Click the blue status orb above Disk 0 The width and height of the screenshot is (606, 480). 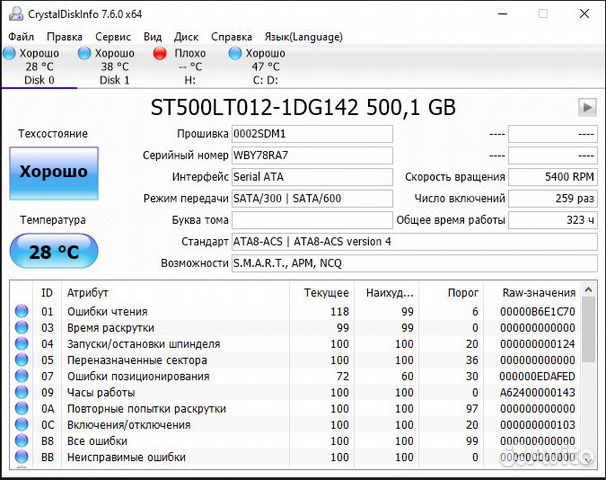(x=9, y=53)
